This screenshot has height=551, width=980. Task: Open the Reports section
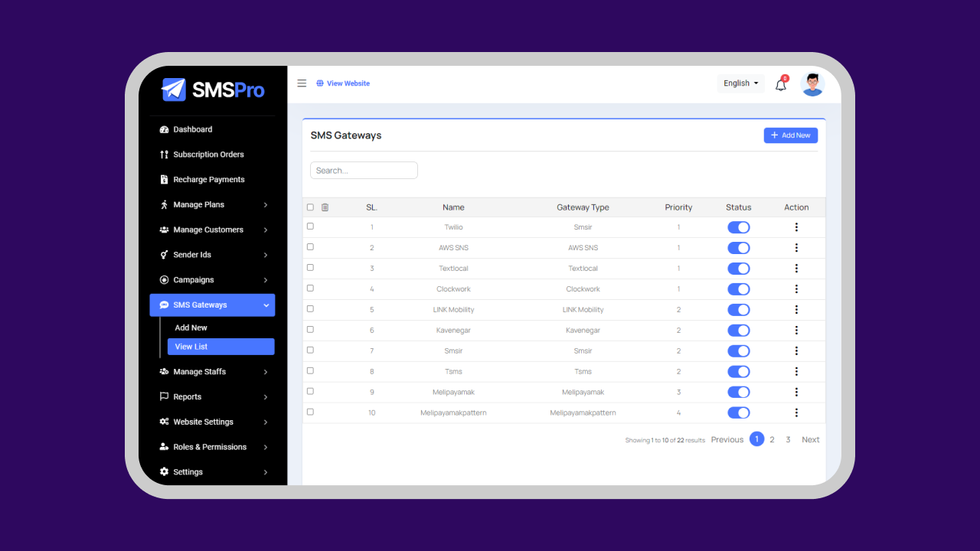click(188, 396)
